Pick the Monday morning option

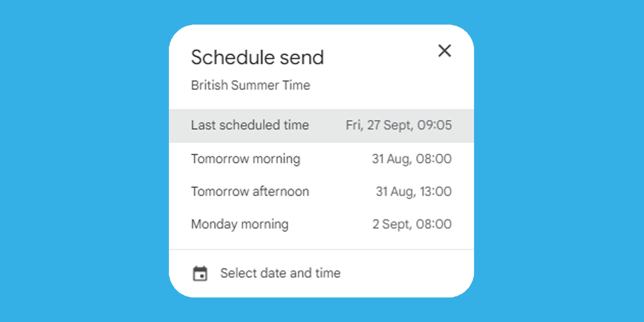pos(321,225)
